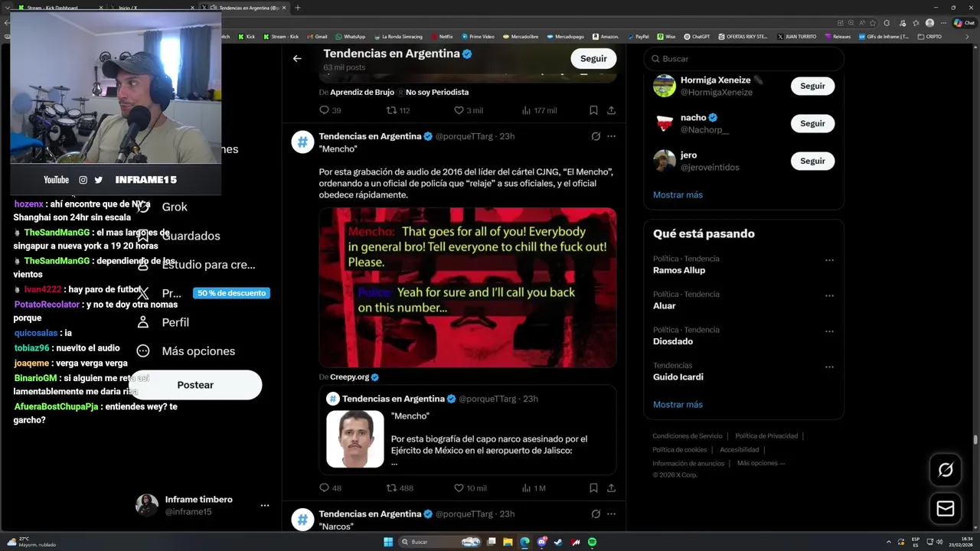Open the Mencho audio recording video thumbnail
980x551 pixels.
(x=468, y=288)
